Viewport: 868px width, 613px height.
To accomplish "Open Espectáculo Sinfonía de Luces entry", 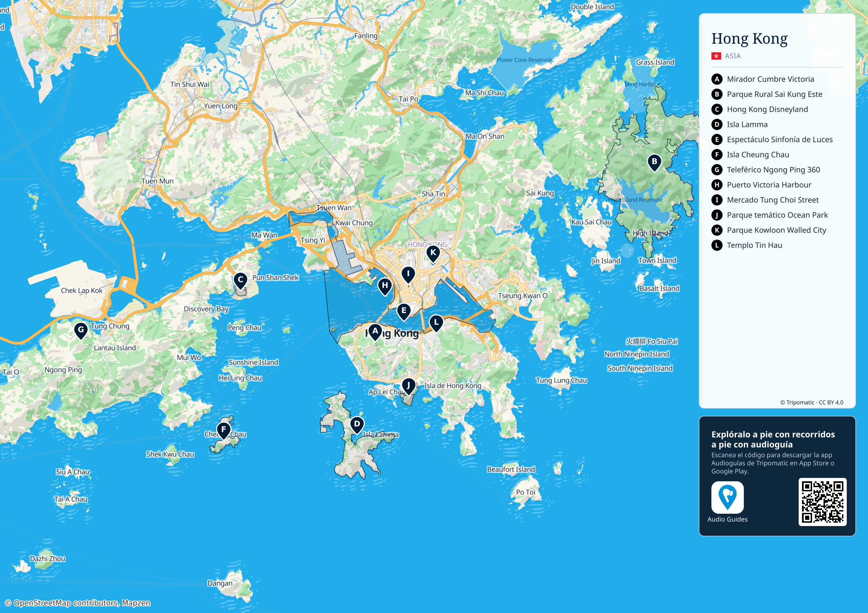I will click(x=780, y=140).
